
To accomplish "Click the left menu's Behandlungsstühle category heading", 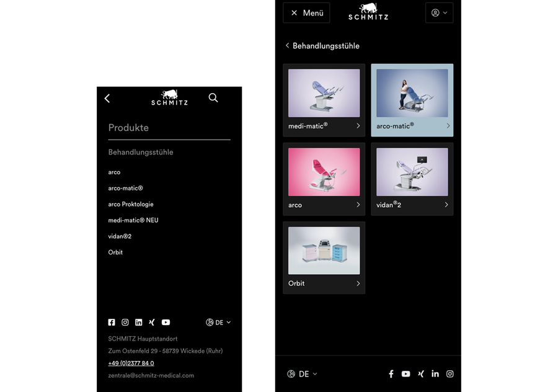I will click(x=141, y=152).
